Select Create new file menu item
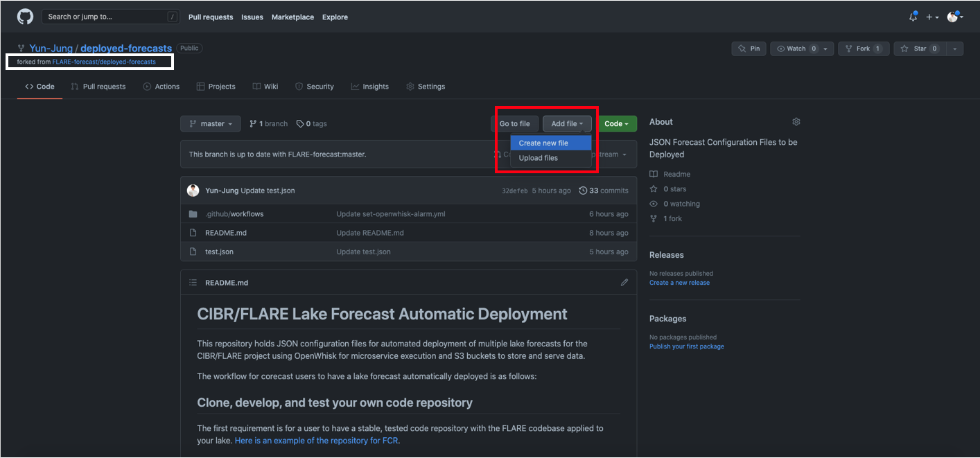Image resolution: width=980 pixels, height=458 pixels. pos(551,143)
